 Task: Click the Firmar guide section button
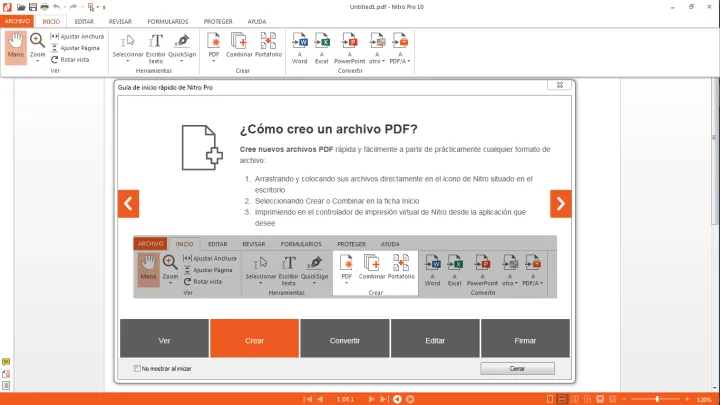(525, 338)
